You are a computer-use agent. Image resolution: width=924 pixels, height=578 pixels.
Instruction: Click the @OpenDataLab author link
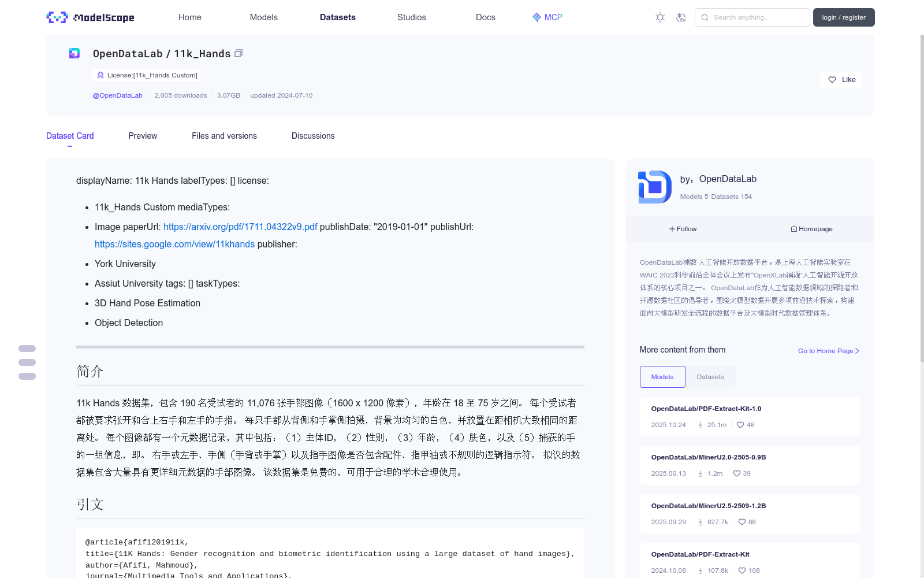click(117, 95)
